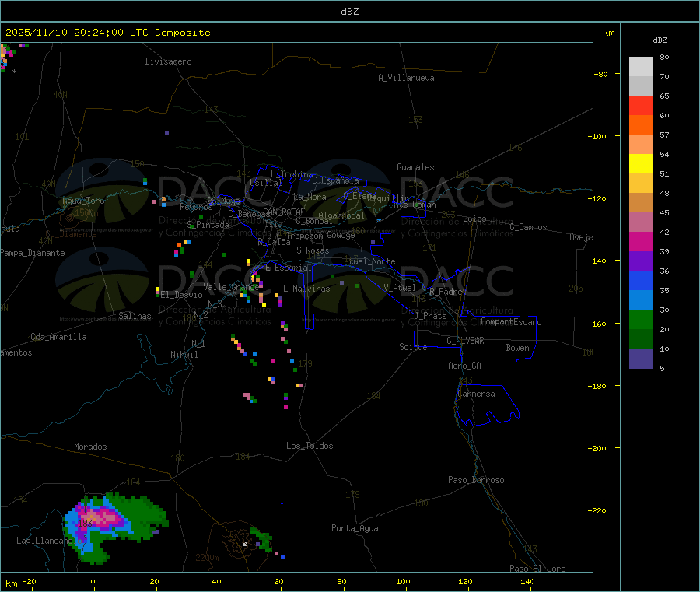Select the 'Cda_Amarilla' label
This screenshot has width=700, height=592.
58,337
